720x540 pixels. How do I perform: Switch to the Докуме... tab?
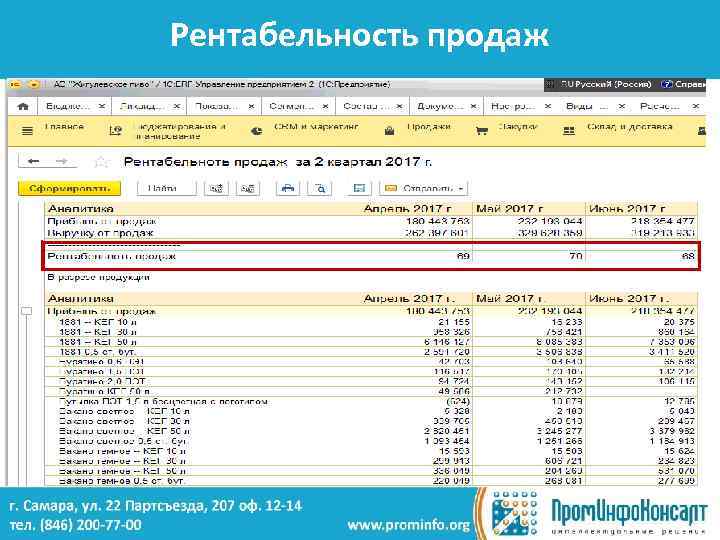point(440,107)
